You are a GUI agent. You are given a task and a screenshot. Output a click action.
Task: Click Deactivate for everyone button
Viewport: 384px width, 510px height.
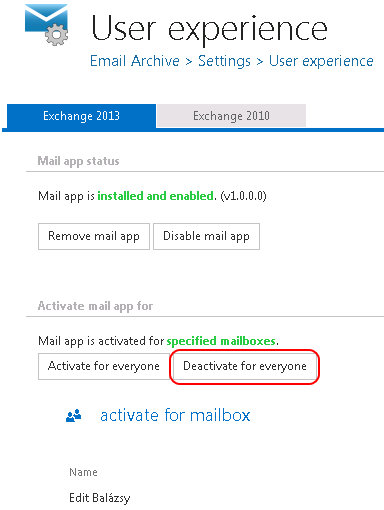pos(245,366)
